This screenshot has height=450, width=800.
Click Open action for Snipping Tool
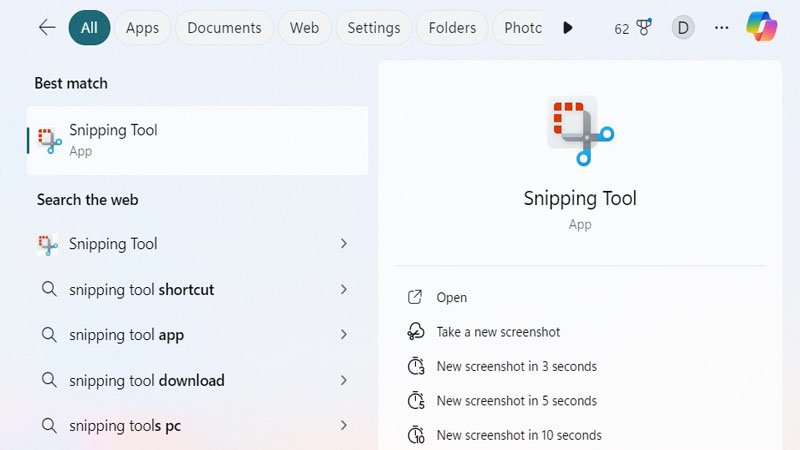click(x=452, y=297)
